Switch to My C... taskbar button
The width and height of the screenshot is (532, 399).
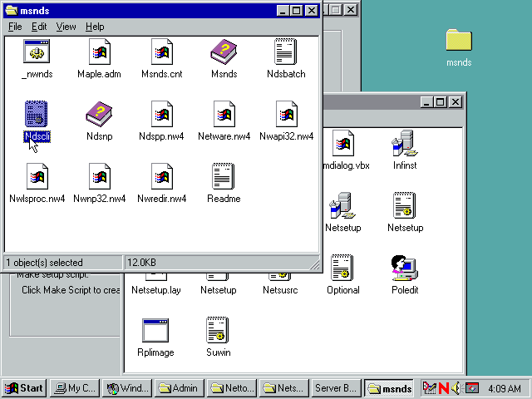click(x=75, y=388)
